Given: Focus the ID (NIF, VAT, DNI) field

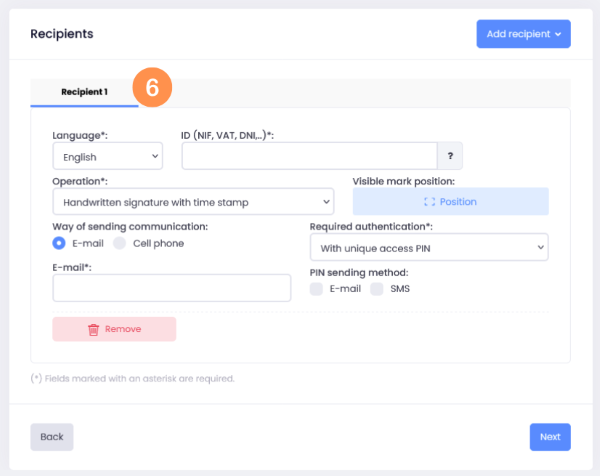Looking at the screenshot, I should [309, 156].
